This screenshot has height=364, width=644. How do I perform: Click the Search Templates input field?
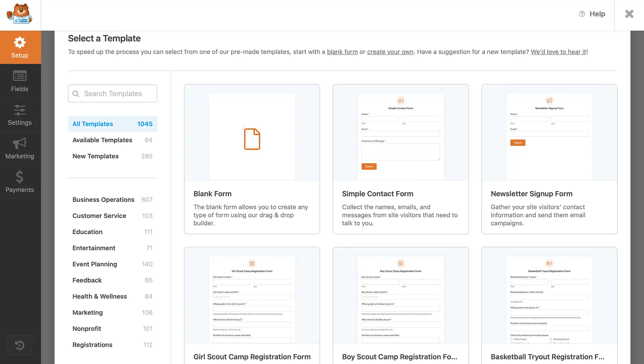click(x=112, y=93)
